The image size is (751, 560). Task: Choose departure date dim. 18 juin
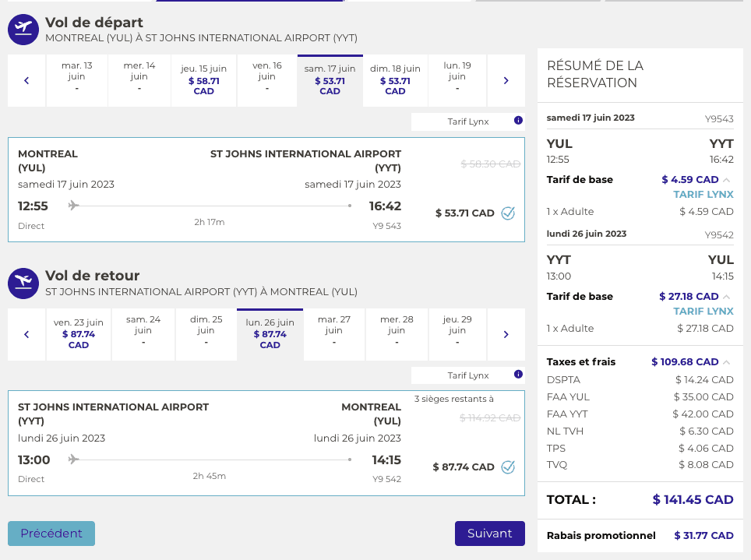click(395, 80)
